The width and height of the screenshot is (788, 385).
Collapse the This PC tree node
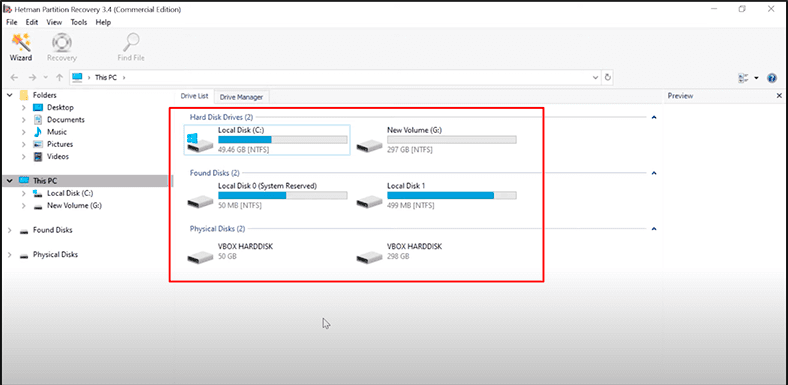tap(10, 180)
